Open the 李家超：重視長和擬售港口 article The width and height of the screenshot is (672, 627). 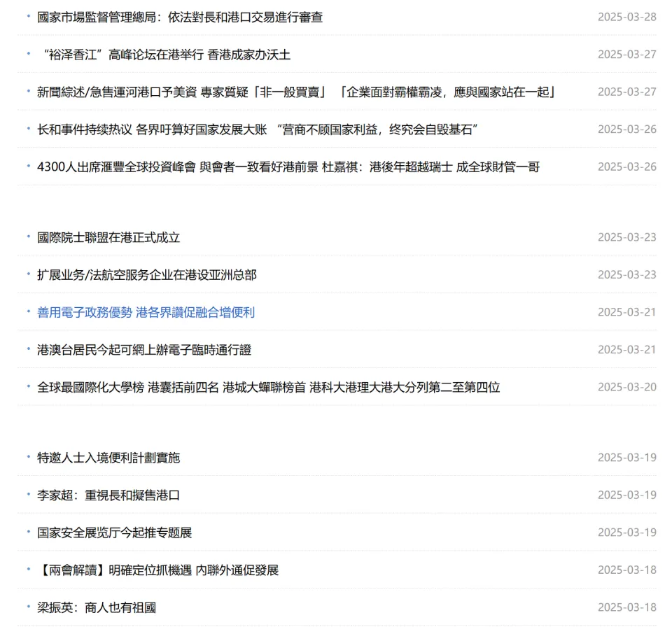(x=108, y=495)
